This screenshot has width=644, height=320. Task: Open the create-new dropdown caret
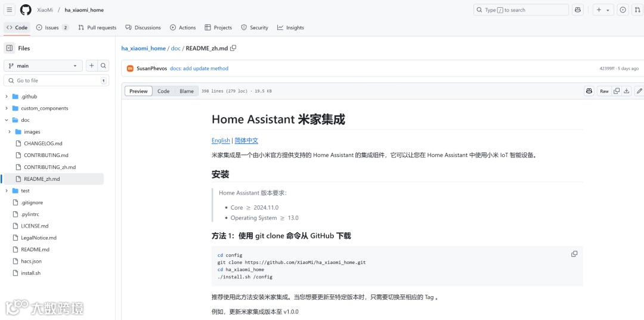[x=608, y=10]
